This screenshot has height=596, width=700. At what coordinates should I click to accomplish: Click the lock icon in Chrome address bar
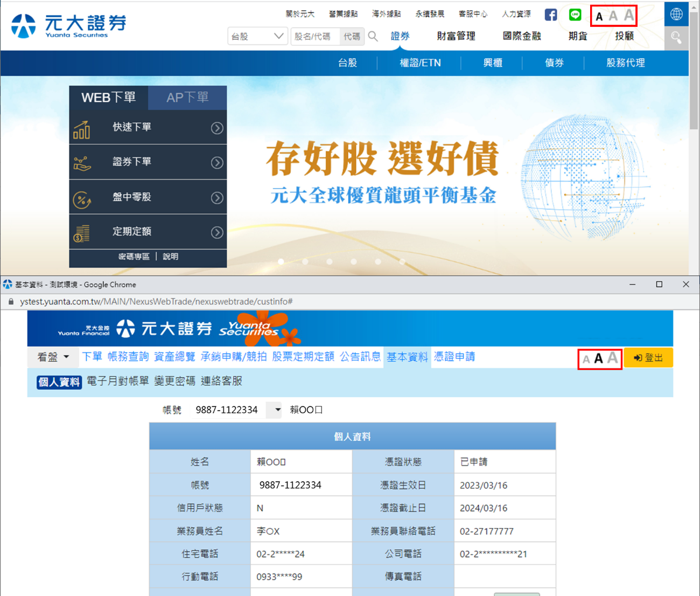(x=11, y=302)
